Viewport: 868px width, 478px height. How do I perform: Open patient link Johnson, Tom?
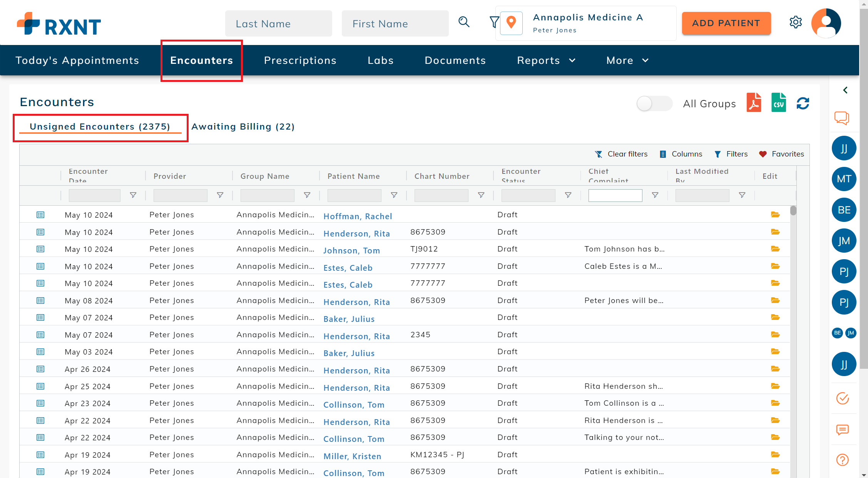click(351, 250)
